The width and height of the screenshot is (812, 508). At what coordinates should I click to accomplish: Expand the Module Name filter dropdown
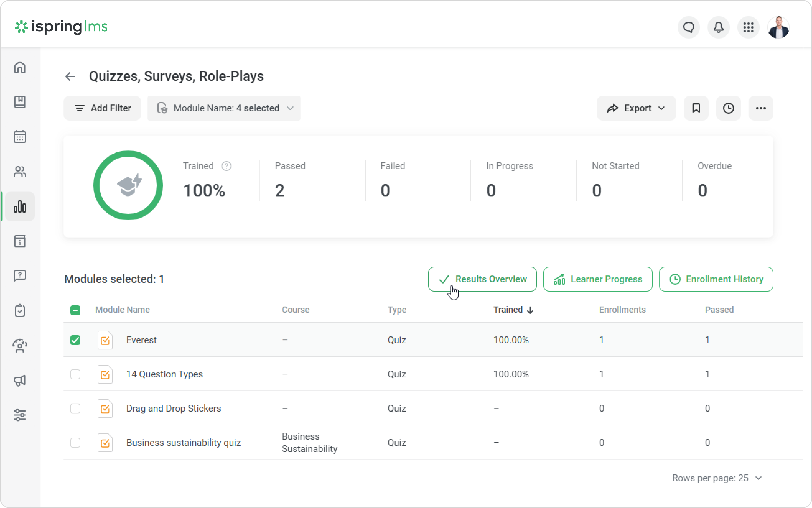point(224,108)
